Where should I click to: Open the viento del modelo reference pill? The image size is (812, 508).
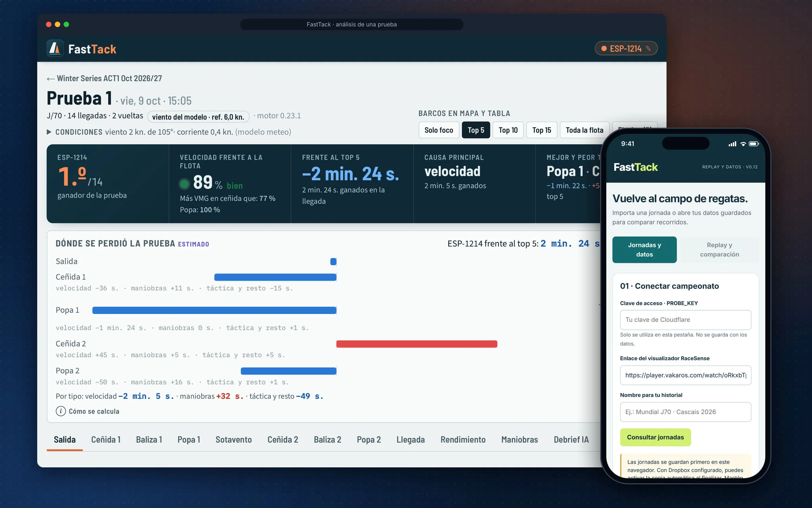(198, 117)
